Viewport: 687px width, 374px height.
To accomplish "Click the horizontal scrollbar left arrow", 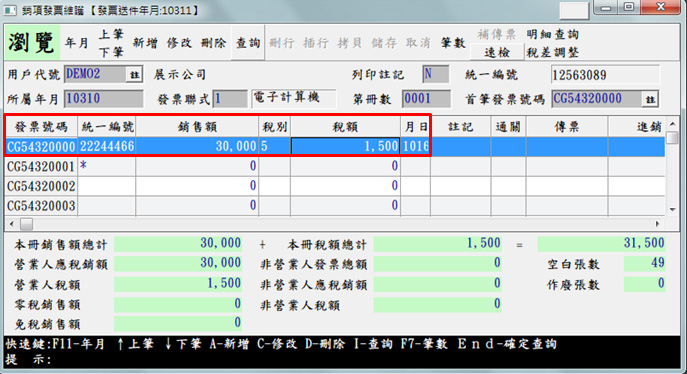I will coord(11,224).
